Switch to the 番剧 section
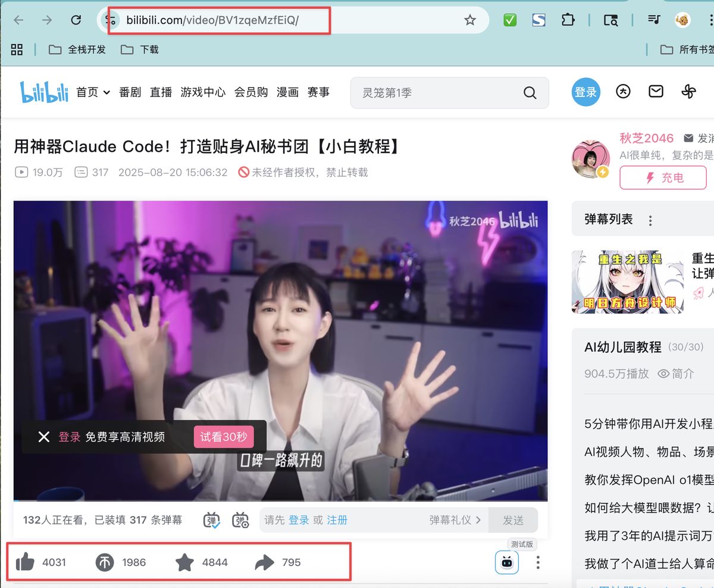 coord(130,93)
